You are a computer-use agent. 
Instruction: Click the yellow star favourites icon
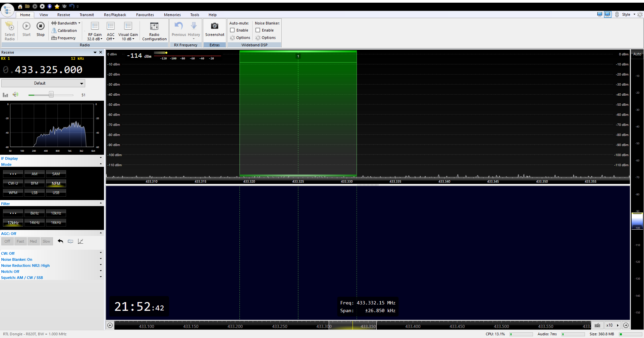point(57,6)
